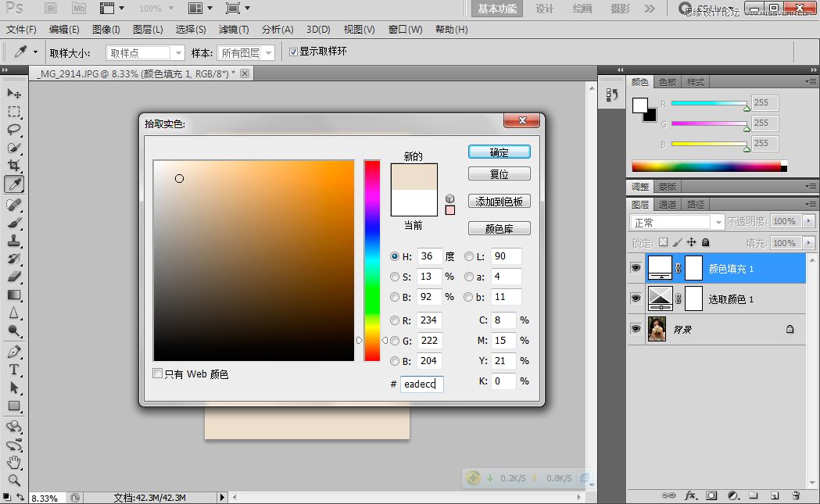Select the Rectangular Marquee tool
The width and height of the screenshot is (820, 504).
click(x=14, y=112)
